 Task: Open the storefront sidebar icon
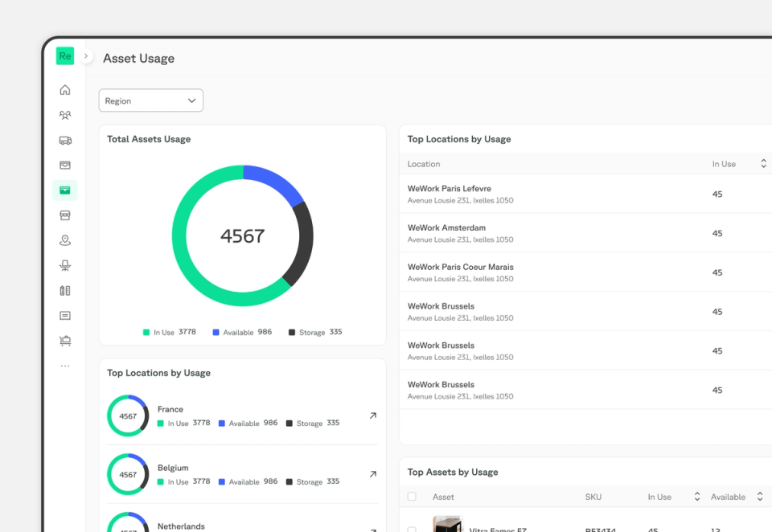(65, 215)
